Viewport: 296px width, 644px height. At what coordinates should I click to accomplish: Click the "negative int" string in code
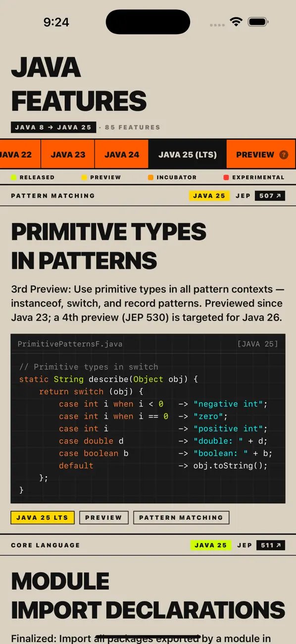point(228,404)
